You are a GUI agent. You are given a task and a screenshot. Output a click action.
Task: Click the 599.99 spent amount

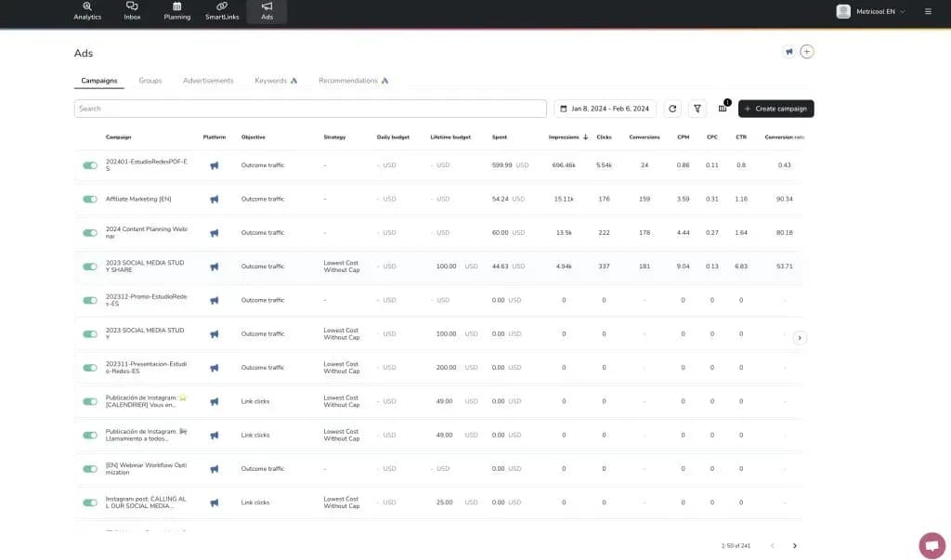tap(502, 165)
